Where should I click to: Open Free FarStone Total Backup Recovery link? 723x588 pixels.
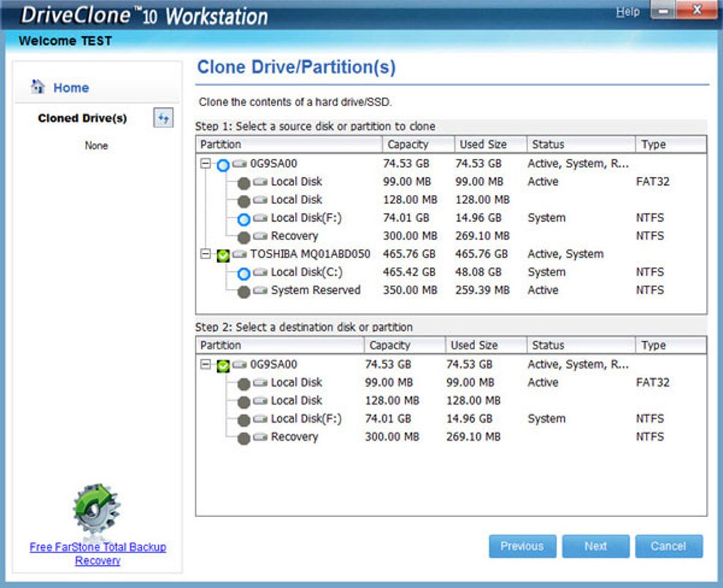98,553
